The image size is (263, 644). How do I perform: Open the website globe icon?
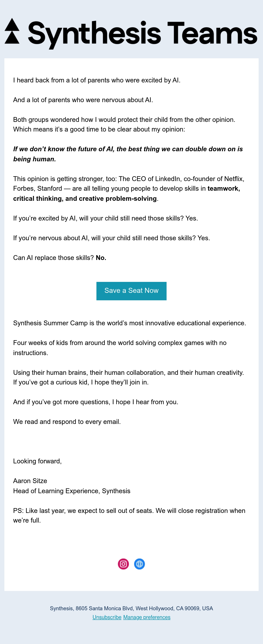point(140,564)
